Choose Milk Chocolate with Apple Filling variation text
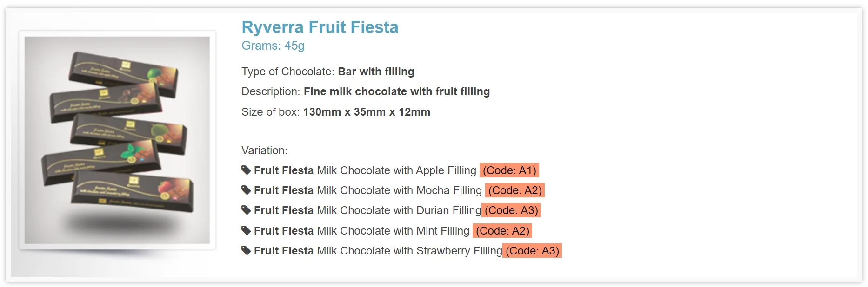This screenshot has height=287, width=868. point(396,170)
